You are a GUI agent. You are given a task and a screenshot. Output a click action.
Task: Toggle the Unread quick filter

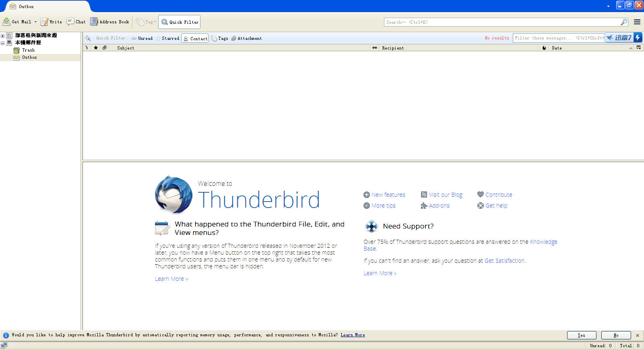142,38
